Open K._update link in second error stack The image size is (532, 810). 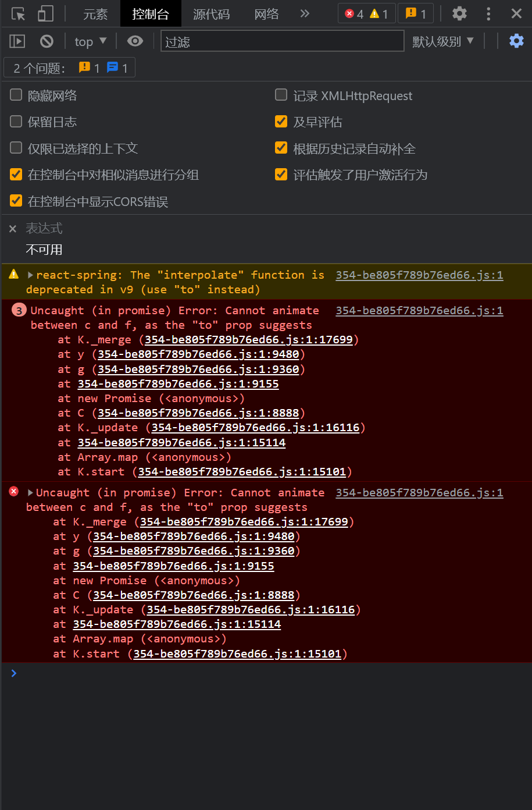pyautogui.click(x=251, y=609)
